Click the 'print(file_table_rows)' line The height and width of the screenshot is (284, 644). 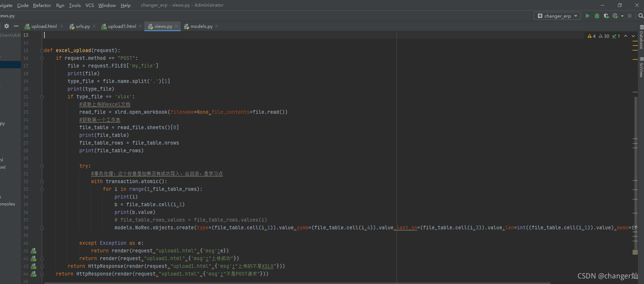[112, 151]
